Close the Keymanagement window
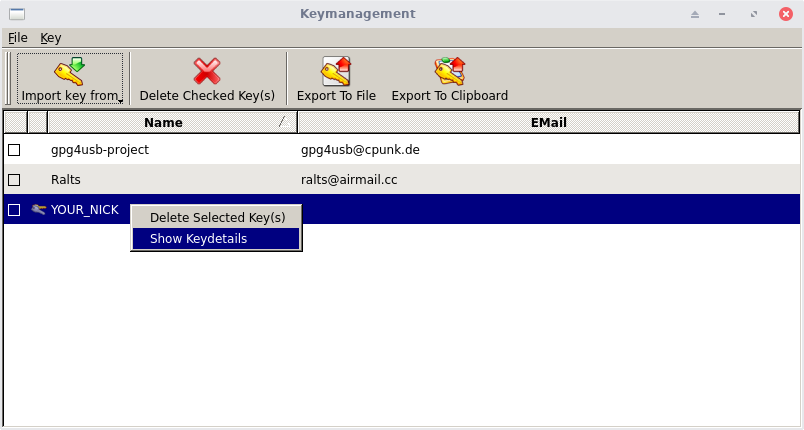This screenshot has height=430, width=804. (x=786, y=14)
